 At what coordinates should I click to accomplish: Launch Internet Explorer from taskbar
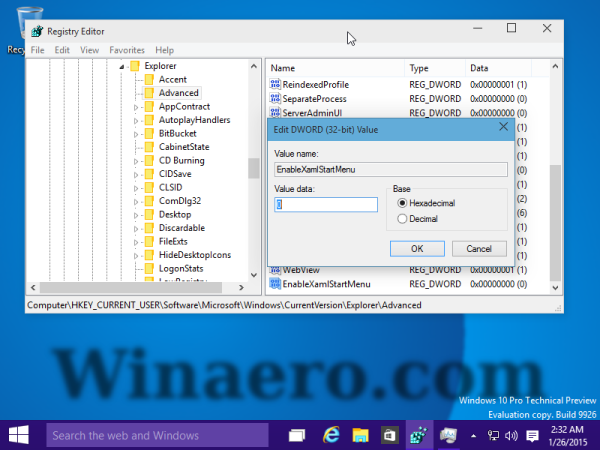tap(331, 435)
